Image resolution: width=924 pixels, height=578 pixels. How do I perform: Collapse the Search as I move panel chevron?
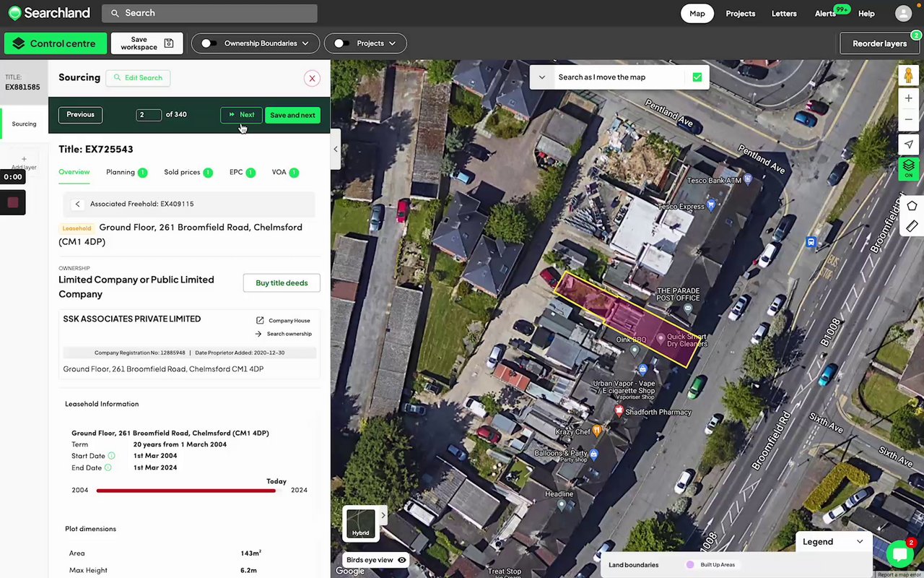542,77
